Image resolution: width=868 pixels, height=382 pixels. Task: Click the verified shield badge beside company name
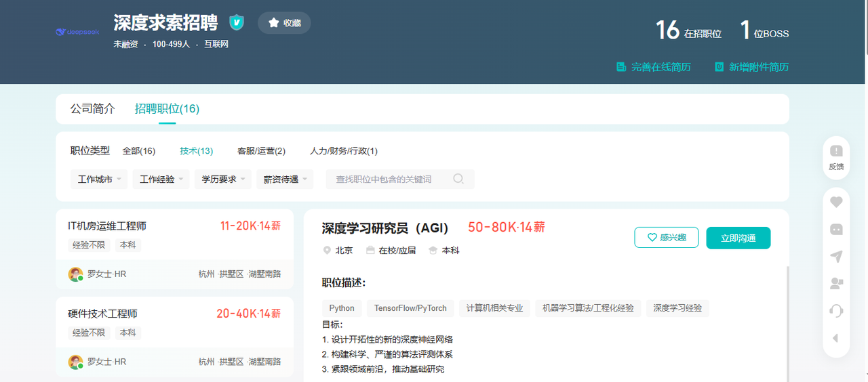click(x=236, y=22)
